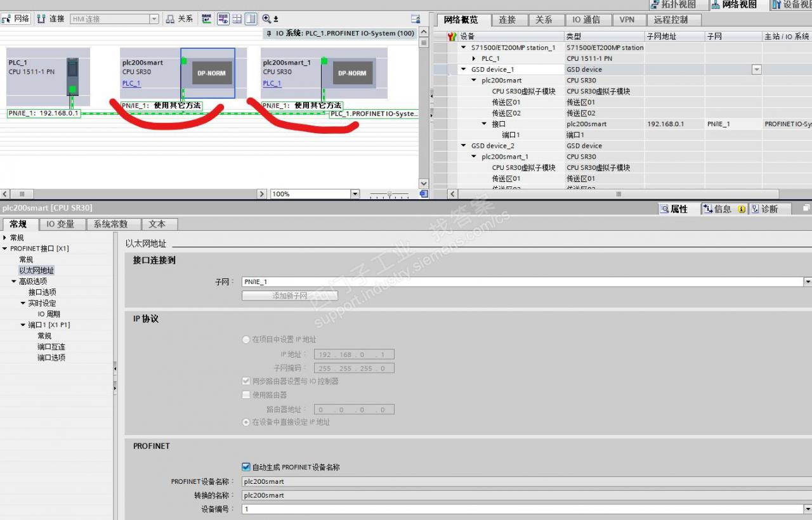Viewport: 812px width, 520px height.
Task: Collapse the 接口 row in overview table
Action: click(485, 124)
